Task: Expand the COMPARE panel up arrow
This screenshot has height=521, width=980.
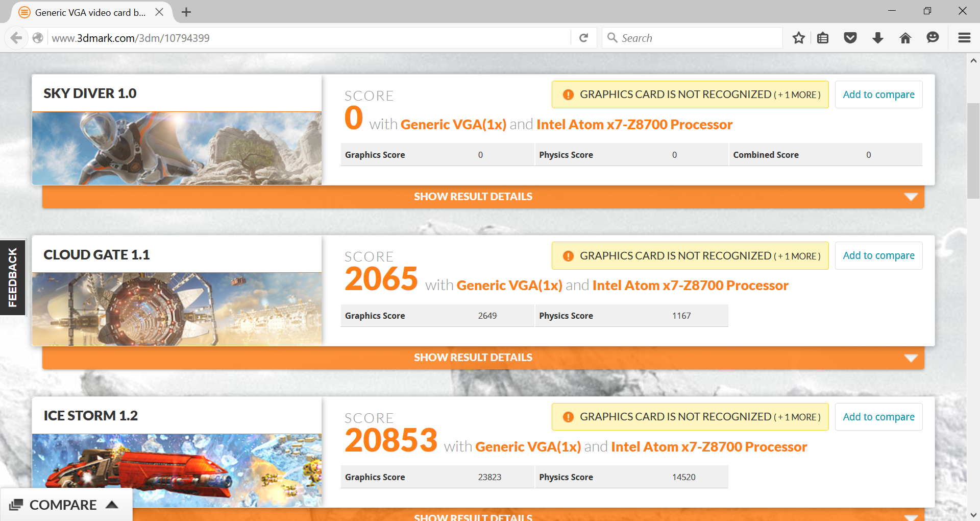Action: tap(112, 505)
